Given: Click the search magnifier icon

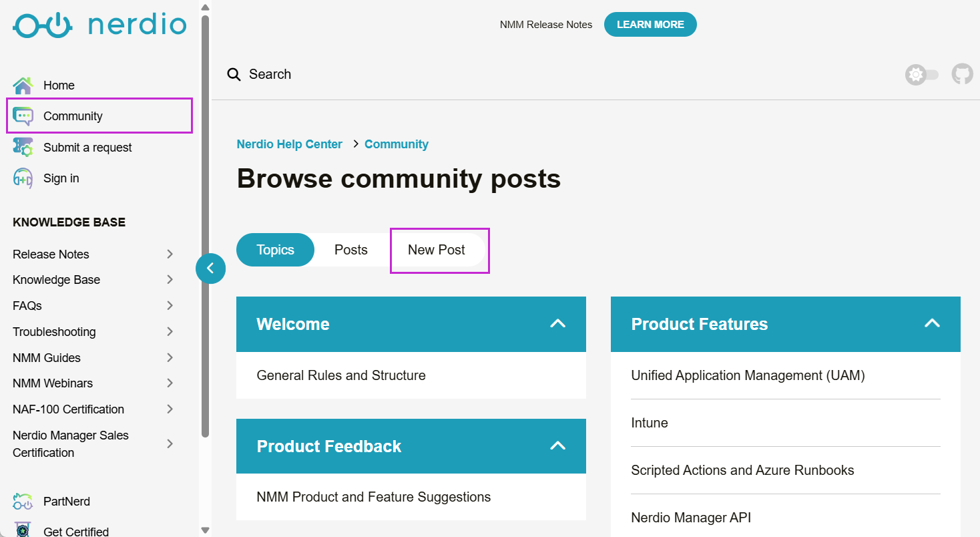Looking at the screenshot, I should [x=234, y=74].
